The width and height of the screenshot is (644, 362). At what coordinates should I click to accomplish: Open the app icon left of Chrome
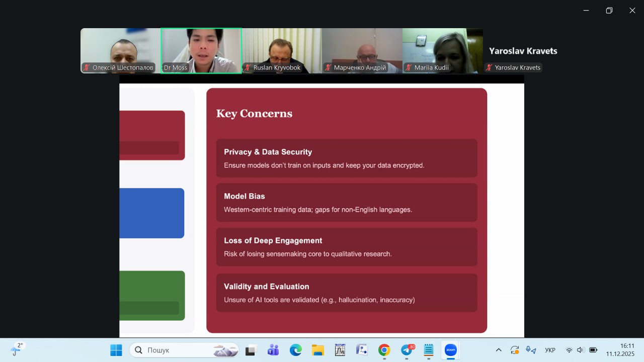[x=362, y=350]
